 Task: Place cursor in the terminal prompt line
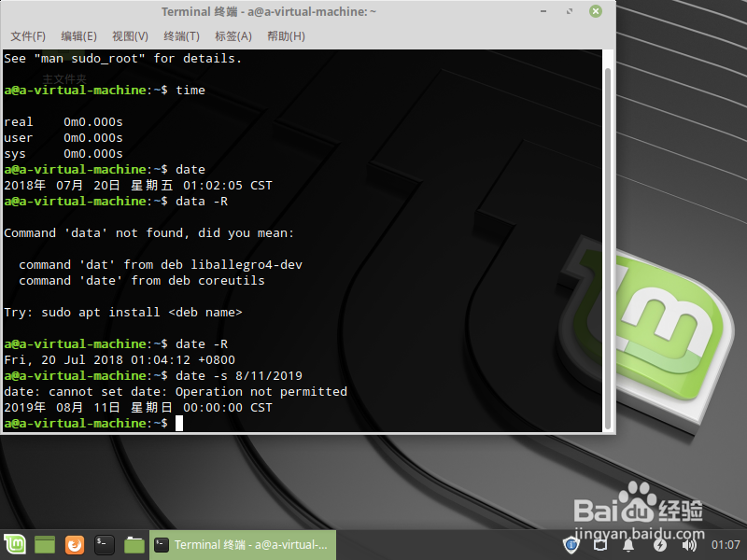[x=179, y=423]
